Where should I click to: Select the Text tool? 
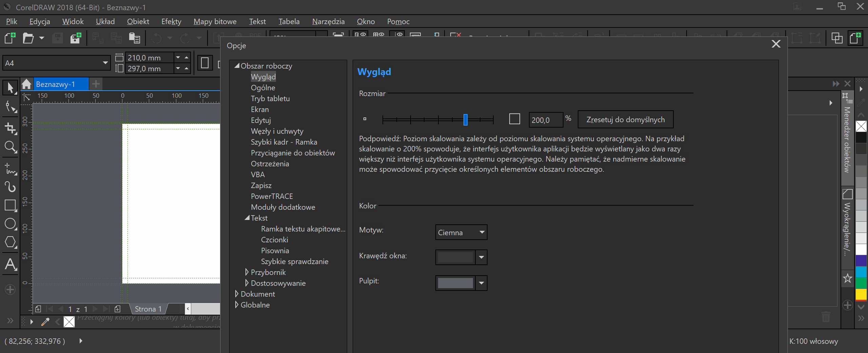pos(10,264)
